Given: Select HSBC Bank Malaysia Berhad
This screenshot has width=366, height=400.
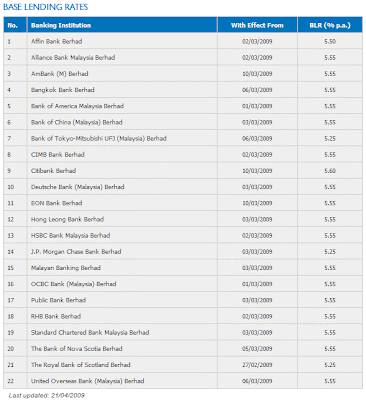Looking at the screenshot, I should coord(71,235).
